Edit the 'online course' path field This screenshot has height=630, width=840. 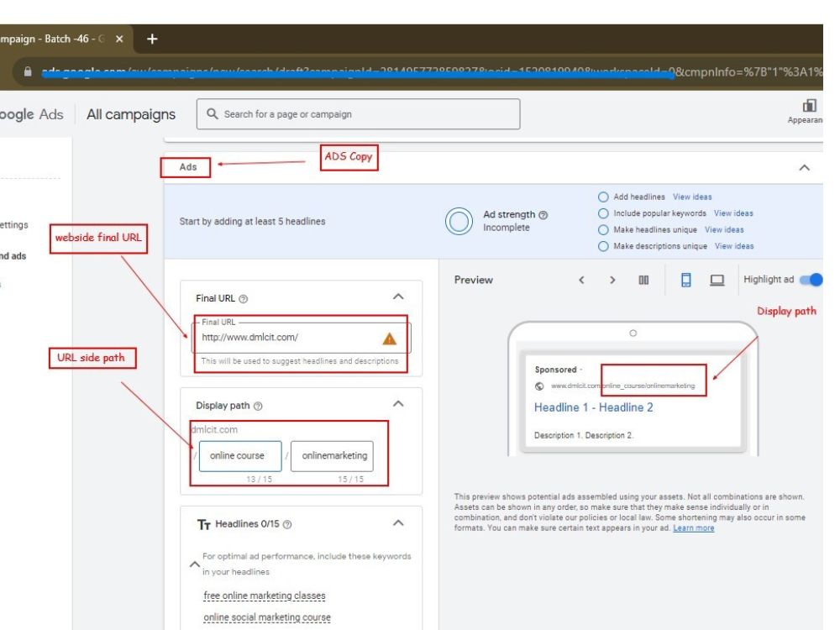(x=240, y=456)
